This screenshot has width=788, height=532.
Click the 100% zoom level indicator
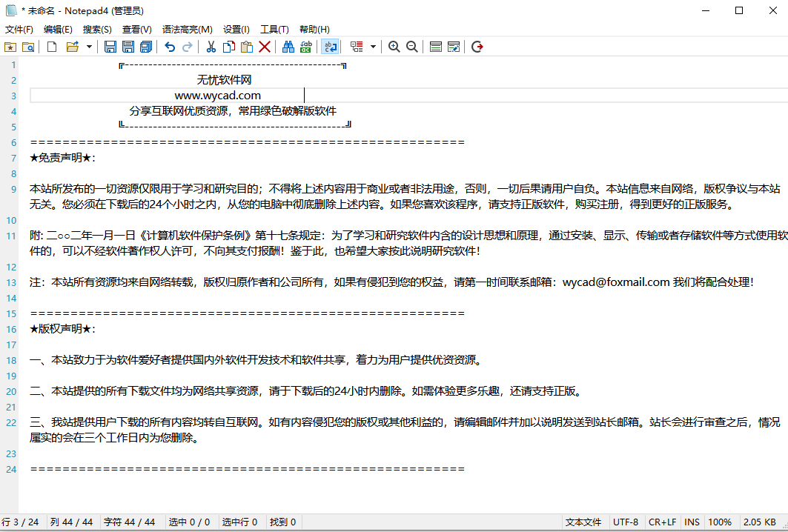(720, 522)
